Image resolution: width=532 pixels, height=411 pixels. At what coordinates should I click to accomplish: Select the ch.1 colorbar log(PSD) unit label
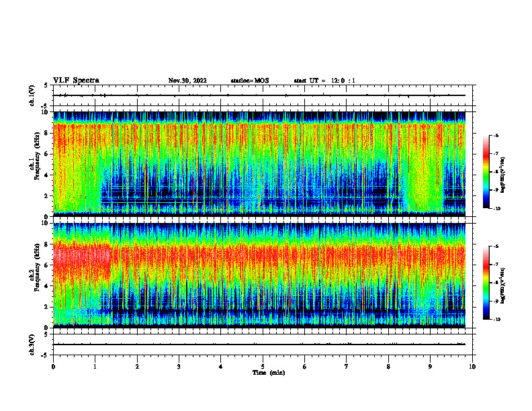click(503, 175)
